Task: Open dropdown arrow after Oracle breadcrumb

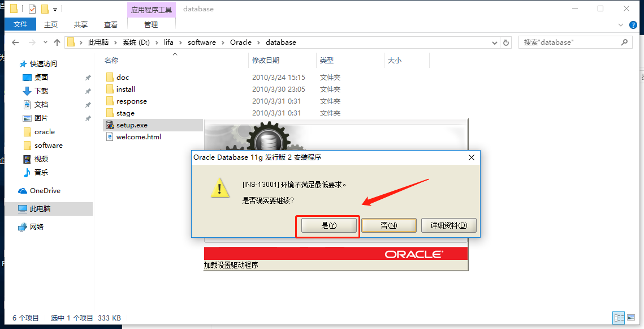Action: point(259,42)
